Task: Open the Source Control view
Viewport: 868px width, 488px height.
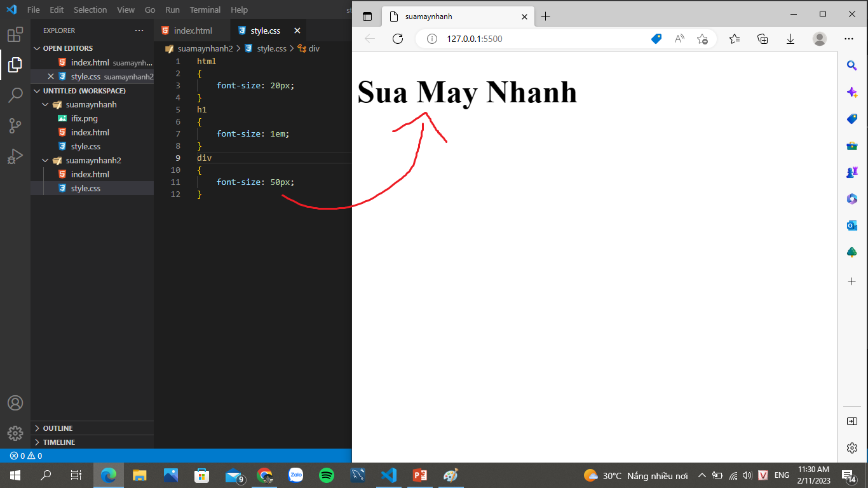Action: (x=15, y=126)
